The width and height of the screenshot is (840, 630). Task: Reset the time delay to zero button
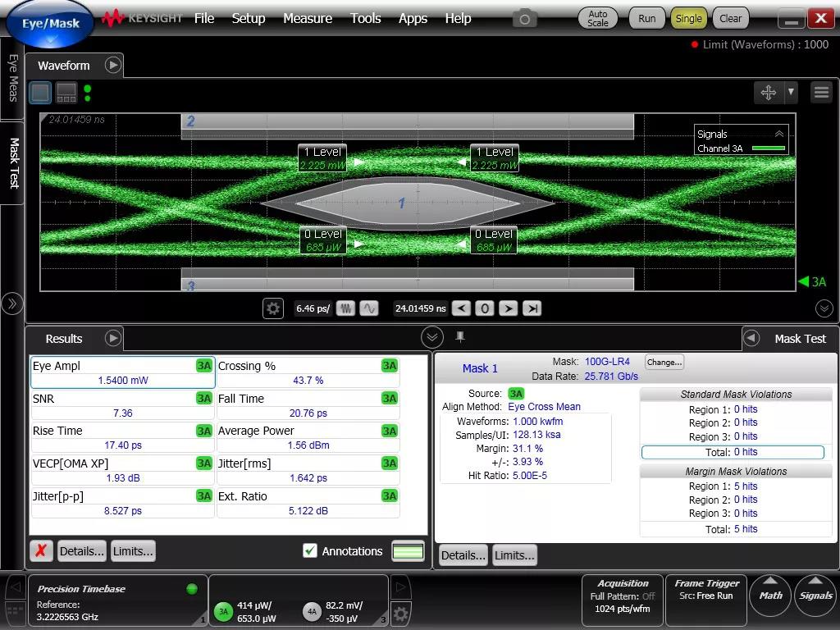(x=485, y=308)
